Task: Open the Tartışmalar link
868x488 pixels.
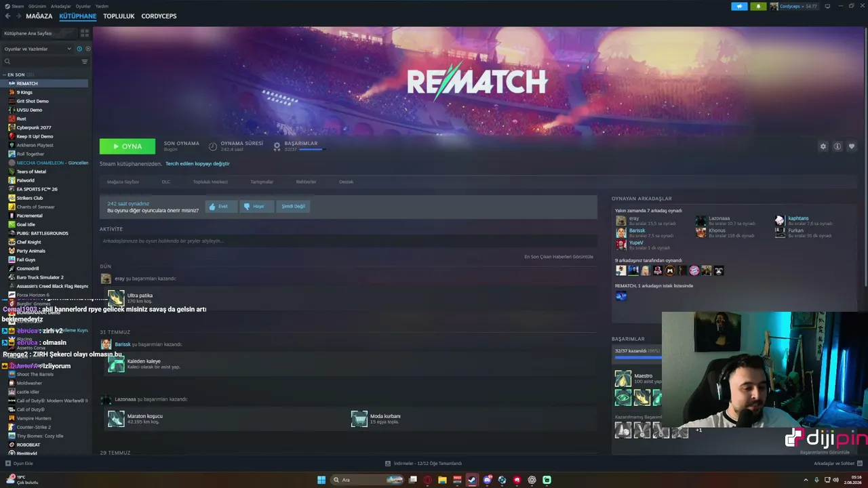Action: (262, 182)
